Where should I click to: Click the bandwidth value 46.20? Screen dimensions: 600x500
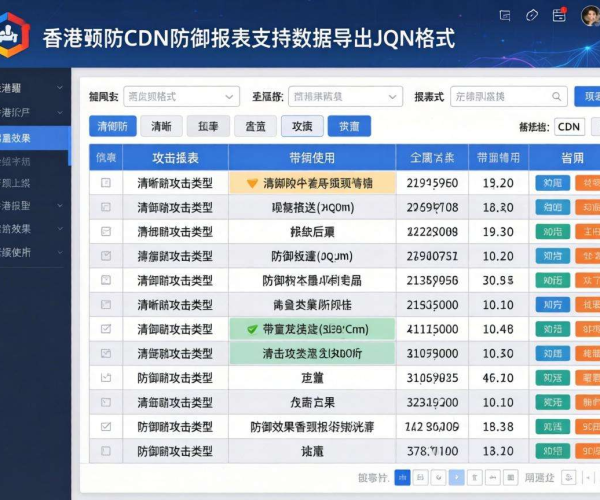[x=498, y=378]
